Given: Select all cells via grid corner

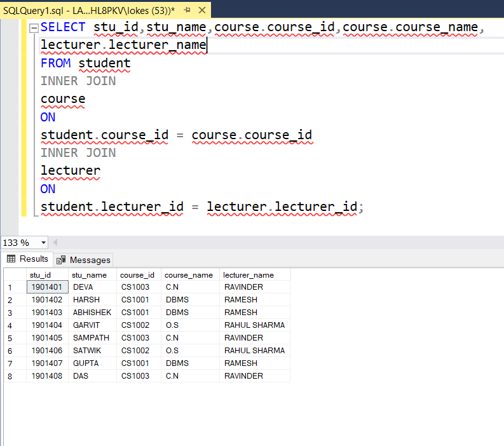Looking at the screenshot, I should pos(15,275).
